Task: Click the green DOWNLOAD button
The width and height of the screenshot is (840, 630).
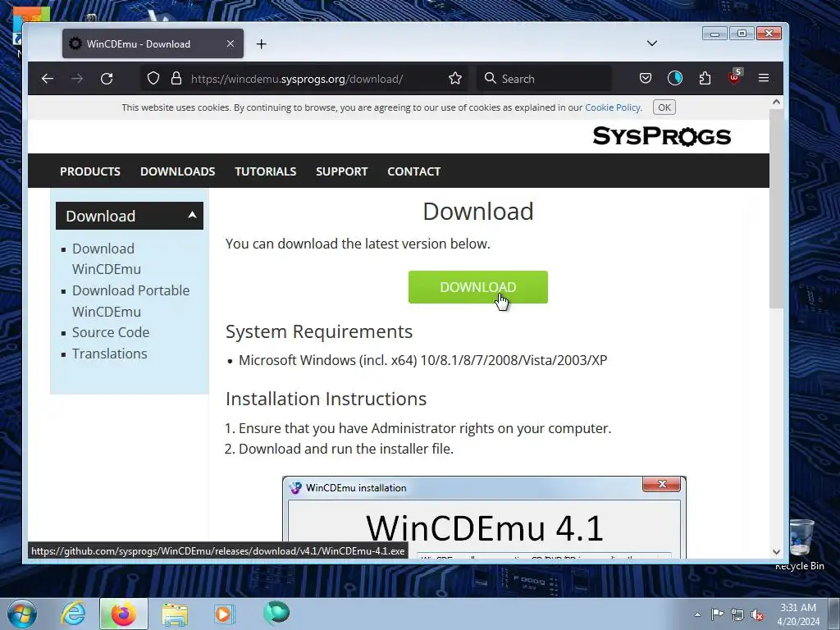Action: coord(478,287)
